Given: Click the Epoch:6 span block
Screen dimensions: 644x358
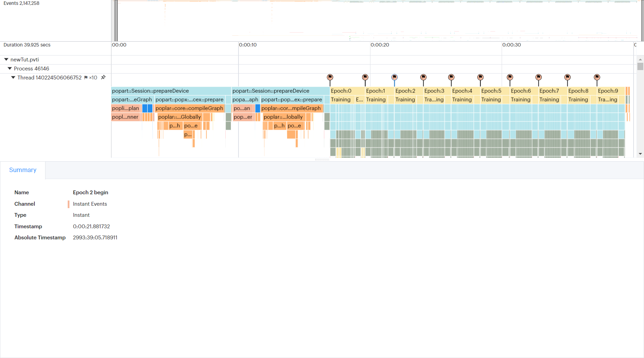Looking at the screenshot, I should coord(524,91).
